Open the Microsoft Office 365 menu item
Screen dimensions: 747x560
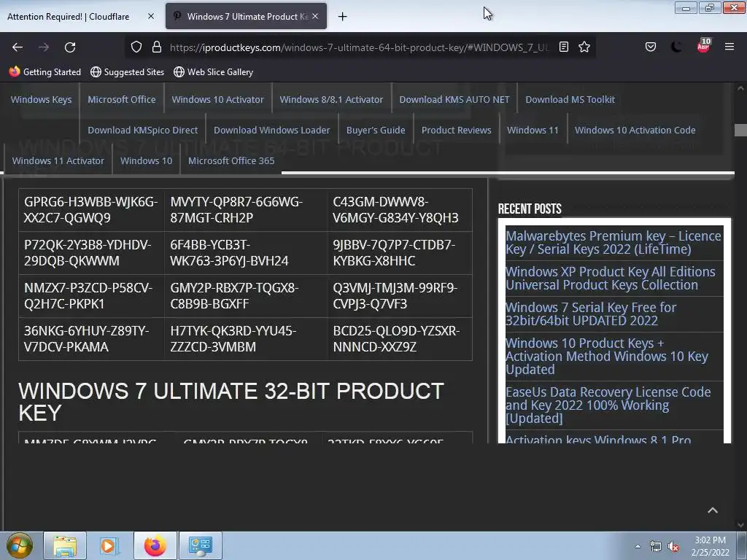(231, 160)
